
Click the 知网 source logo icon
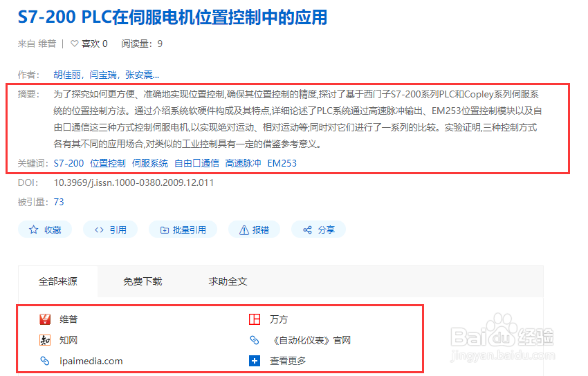coord(45,340)
